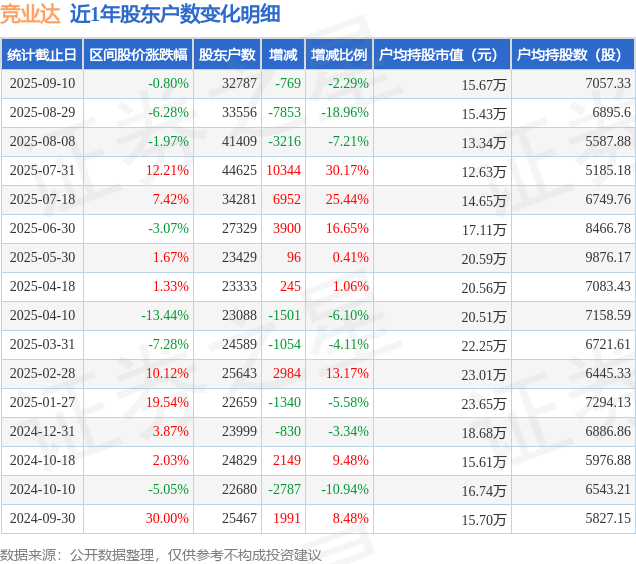Click market value cell 15.67万
This screenshot has width=636, height=564.
[x=484, y=85]
